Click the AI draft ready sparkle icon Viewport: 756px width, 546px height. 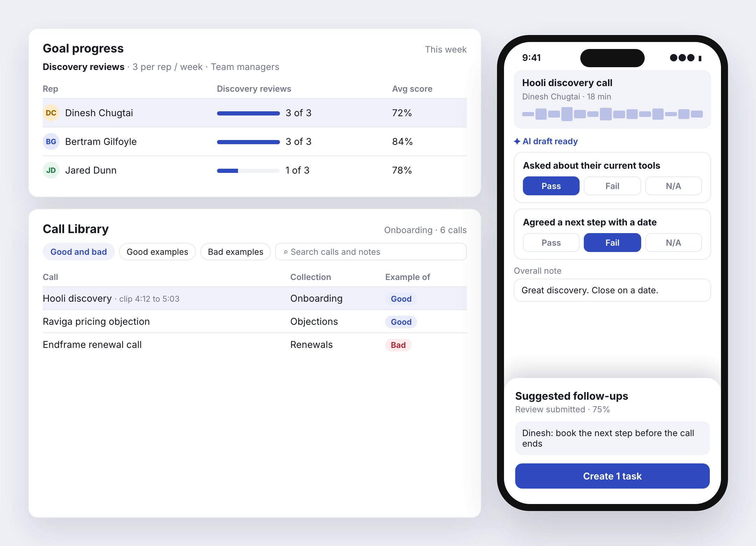pos(517,141)
